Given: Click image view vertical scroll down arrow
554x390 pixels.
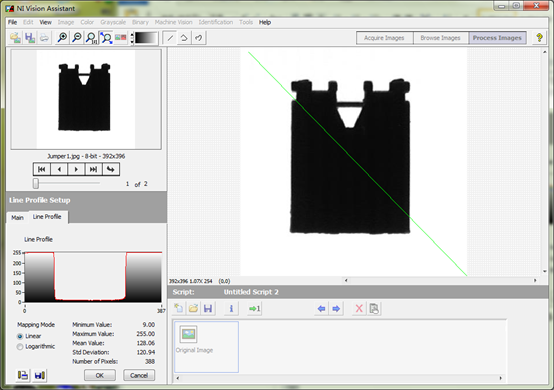Looking at the screenshot, I should pyautogui.click(x=545, y=271).
